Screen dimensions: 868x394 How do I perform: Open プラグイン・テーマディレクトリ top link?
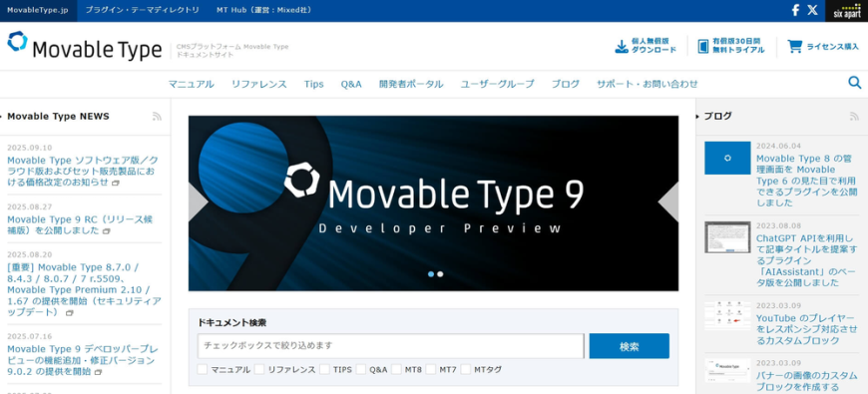tap(143, 11)
